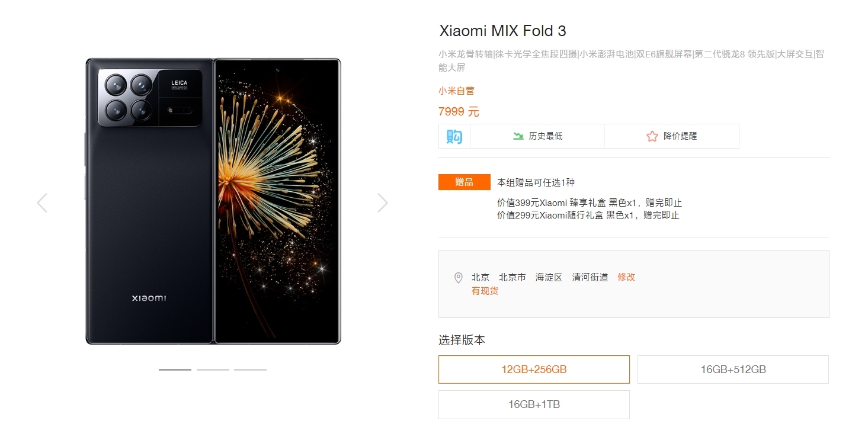868x434 pixels.
Task: Click 修改 to change delivery address
Action: coord(626,277)
